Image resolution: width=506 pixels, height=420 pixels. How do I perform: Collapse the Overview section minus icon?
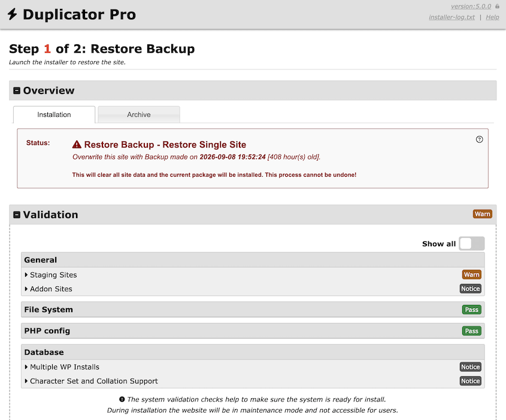point(17,90)
